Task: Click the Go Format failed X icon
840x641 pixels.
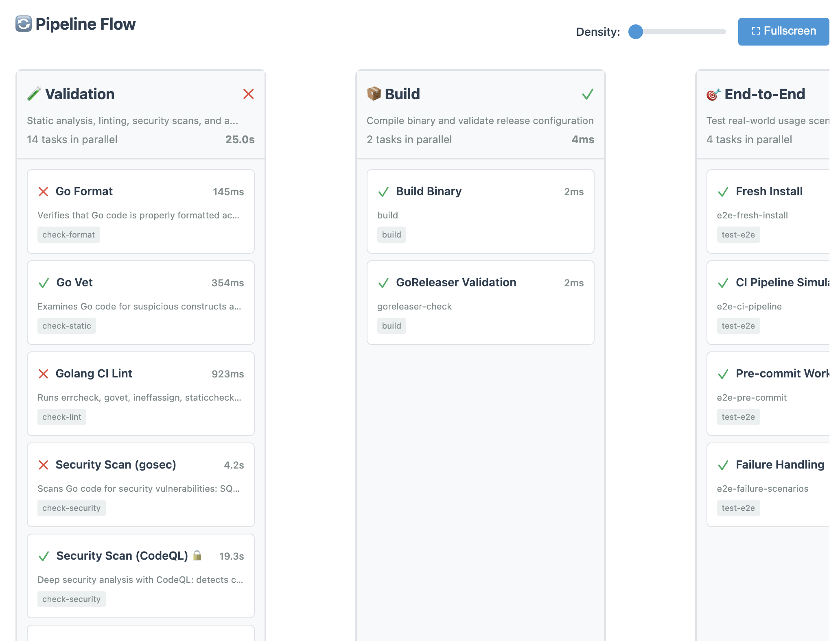Action: pyautogui.click(x=43, y=192)
